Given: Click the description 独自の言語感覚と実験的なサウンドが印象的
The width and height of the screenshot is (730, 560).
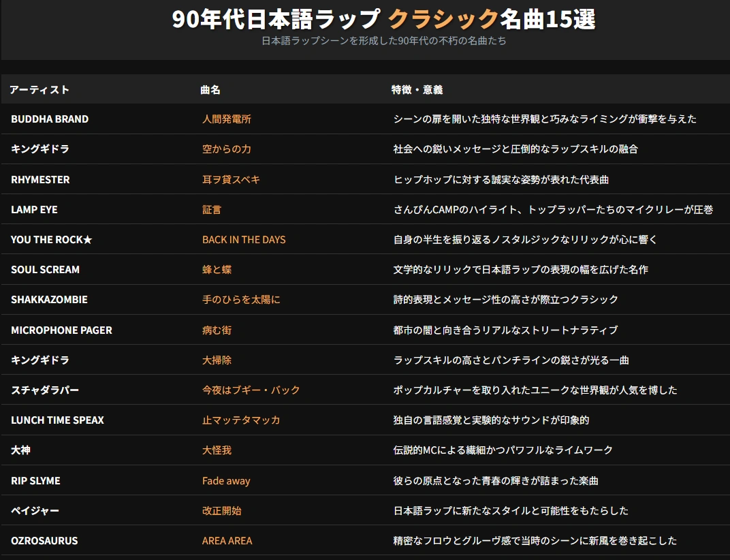Looking at the screenshot, I should [491, 420].
